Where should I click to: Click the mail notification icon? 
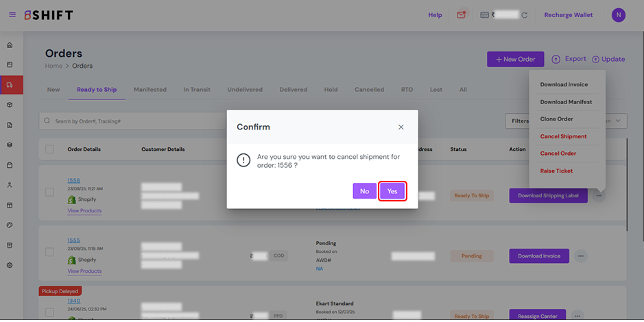point(462,15)
